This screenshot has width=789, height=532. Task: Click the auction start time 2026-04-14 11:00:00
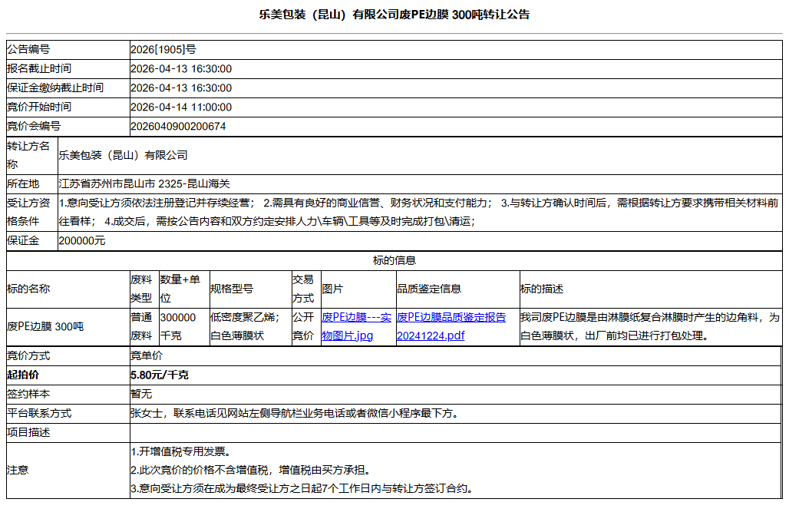181,107
